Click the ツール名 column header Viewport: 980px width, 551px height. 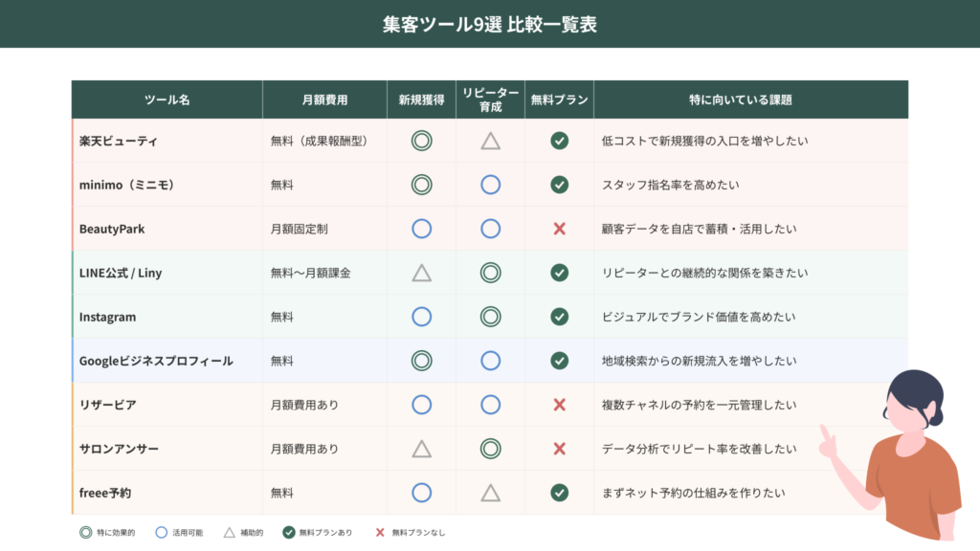pos(167,99)
